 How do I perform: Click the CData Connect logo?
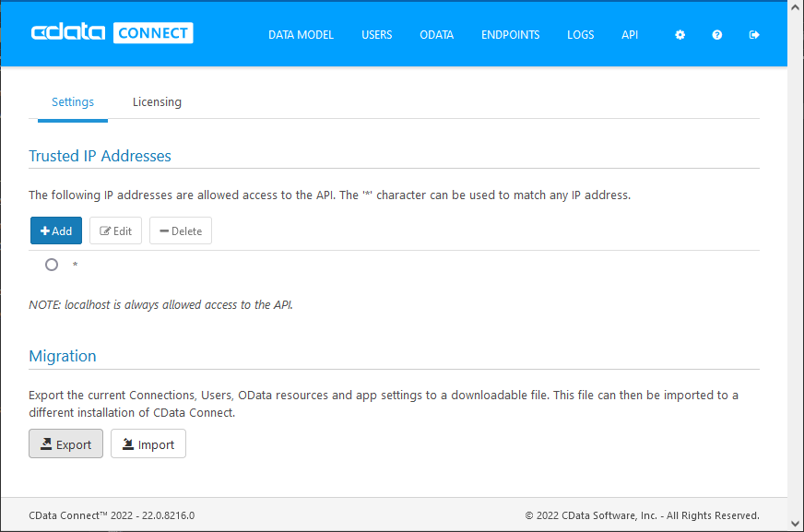tap(112, 33)
